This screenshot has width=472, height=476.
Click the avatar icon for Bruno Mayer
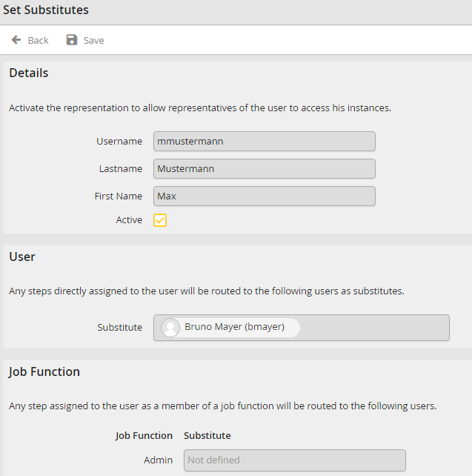pyautogui.click(x=171, y=327)
